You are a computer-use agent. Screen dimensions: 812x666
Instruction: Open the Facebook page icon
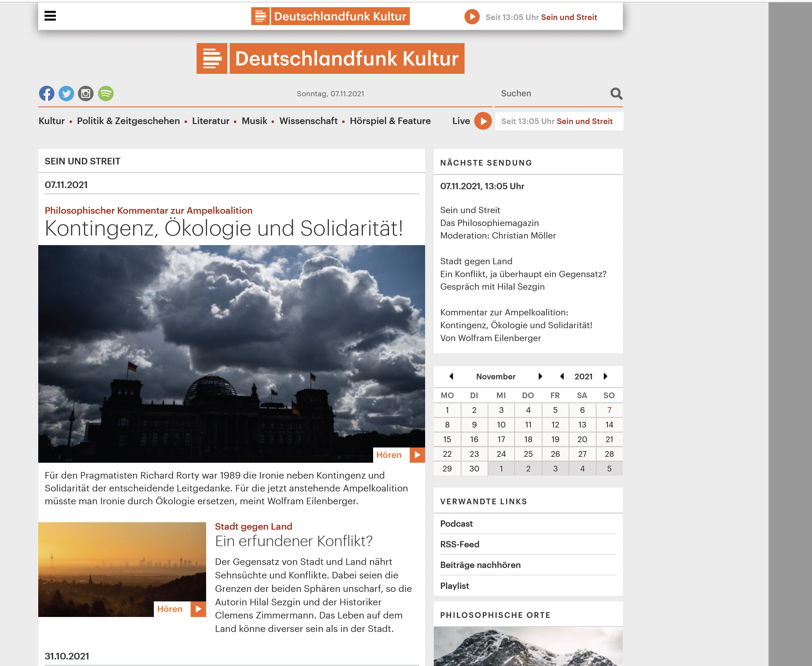pyautogui.click(x=47, y=94)
